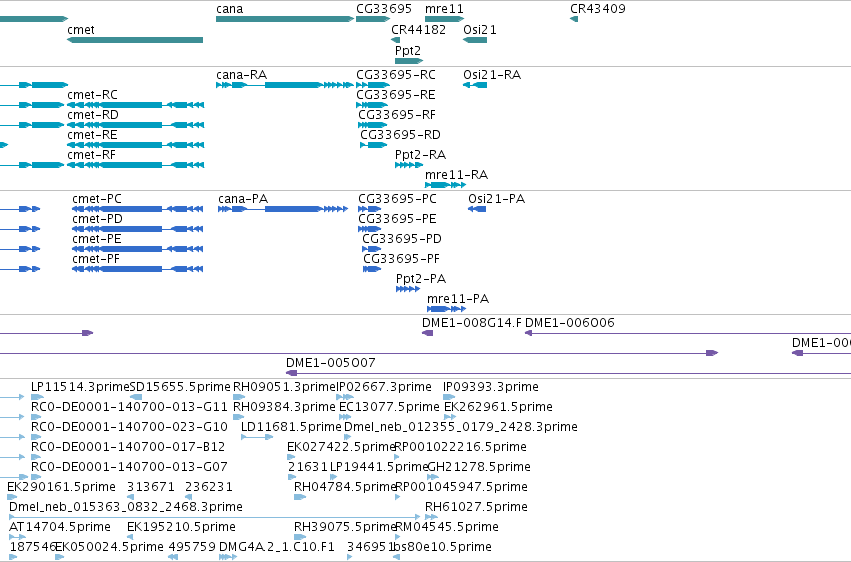Select the cana gene feature bar

[x=285, y=19]
